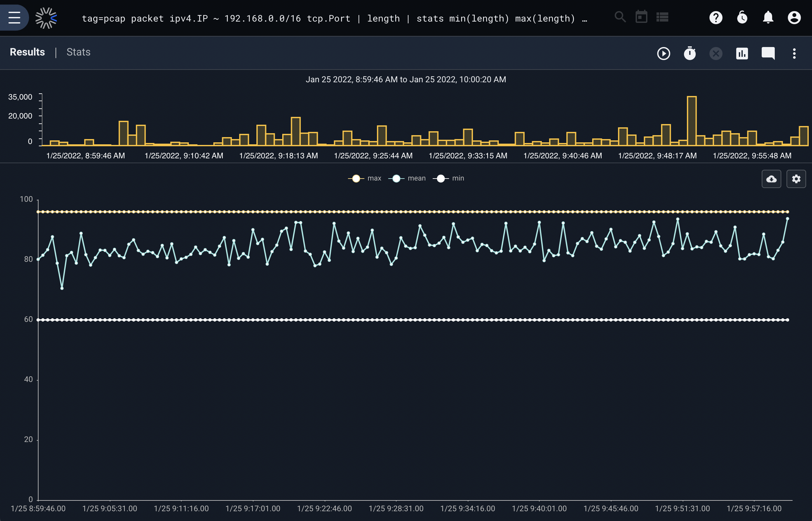Click the stopwatch schedule icon

pyautogui.click(x=690, y=53)
